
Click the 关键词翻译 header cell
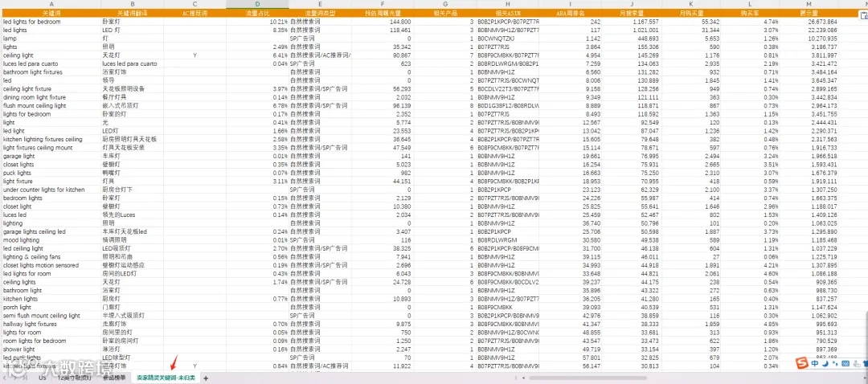point(133,13)
